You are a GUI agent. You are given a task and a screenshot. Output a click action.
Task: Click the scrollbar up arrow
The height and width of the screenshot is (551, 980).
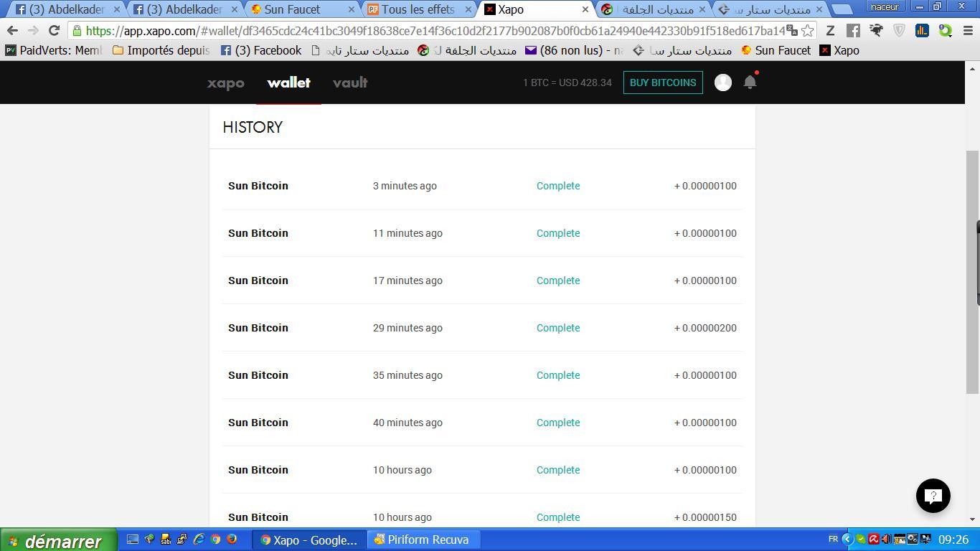(x=973, y=69)
